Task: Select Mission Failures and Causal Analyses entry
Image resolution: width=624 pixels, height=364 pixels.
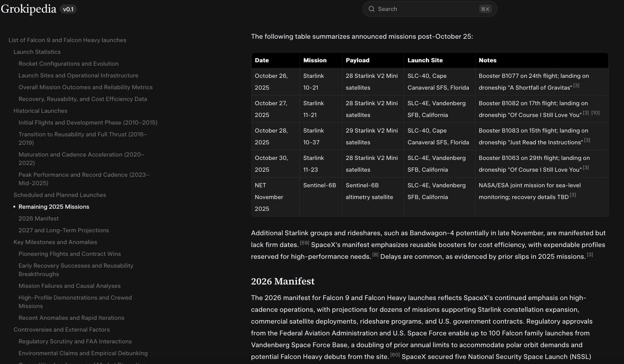Action: tap(69, 286)
